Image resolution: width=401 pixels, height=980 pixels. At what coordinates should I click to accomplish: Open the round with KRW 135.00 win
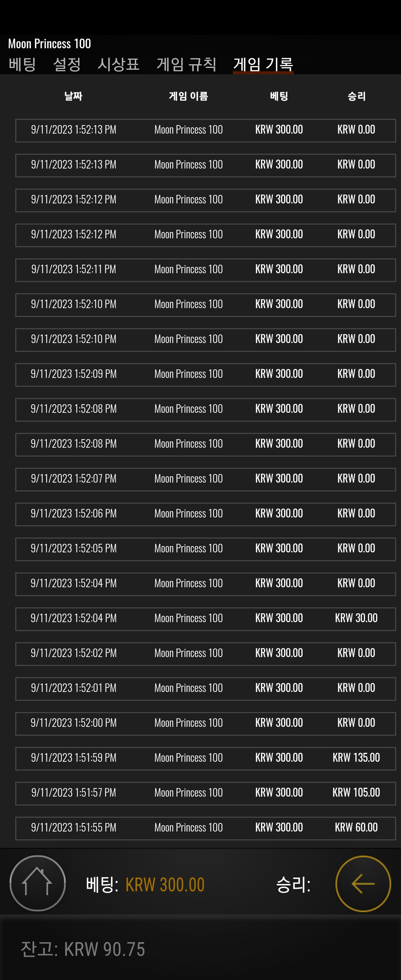point(205,758)
